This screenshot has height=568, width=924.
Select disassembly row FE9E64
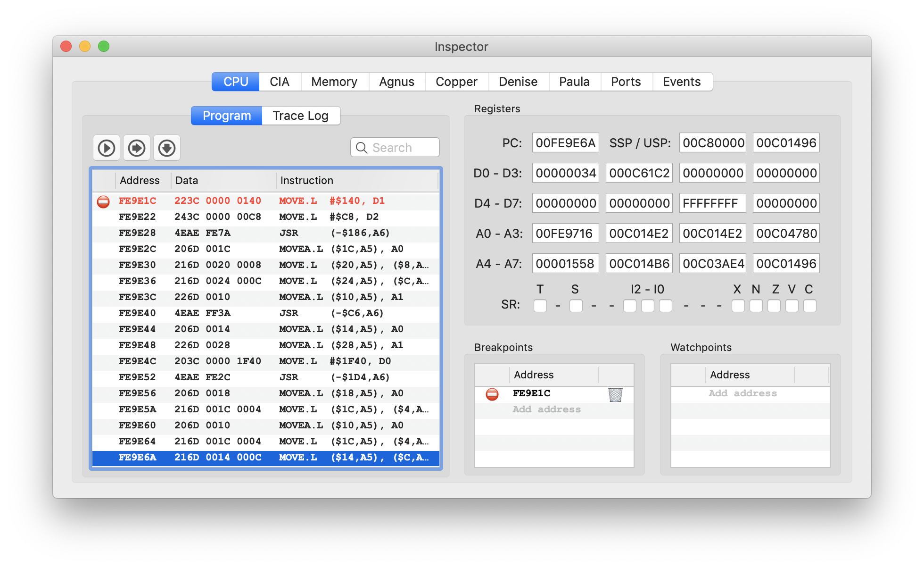(266, 442)
